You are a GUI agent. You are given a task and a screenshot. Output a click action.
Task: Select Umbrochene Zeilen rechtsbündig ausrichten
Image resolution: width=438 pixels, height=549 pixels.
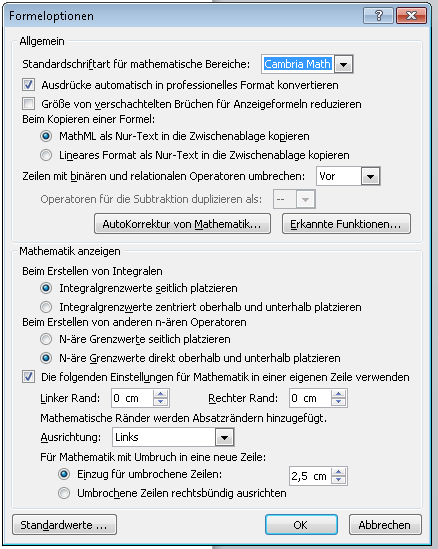tap(64, 493)
